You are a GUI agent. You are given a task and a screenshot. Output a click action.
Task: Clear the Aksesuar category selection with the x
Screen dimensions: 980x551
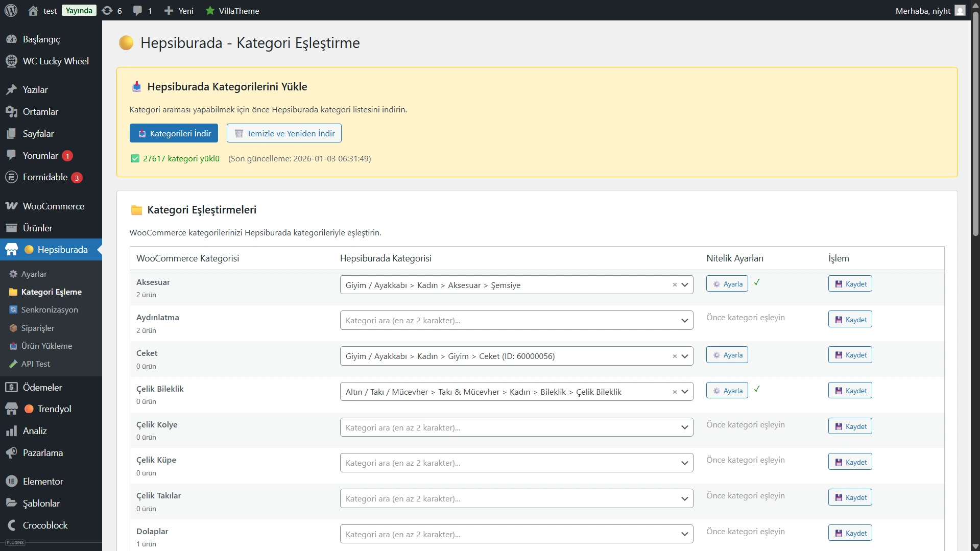(675, 285)
